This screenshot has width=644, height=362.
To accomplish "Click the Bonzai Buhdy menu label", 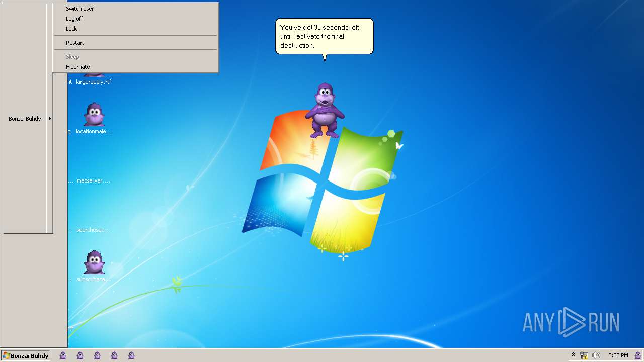I will point(25,119).
